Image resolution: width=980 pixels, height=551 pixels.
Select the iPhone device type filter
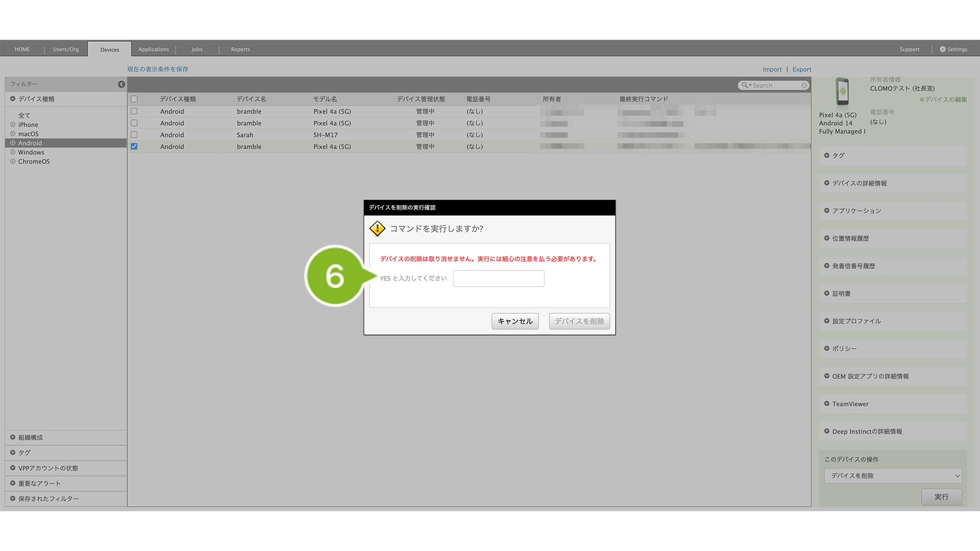coord(28,125)
